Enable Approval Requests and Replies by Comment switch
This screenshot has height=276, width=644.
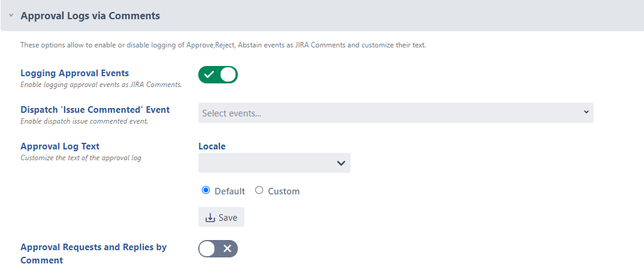[218, 248]
